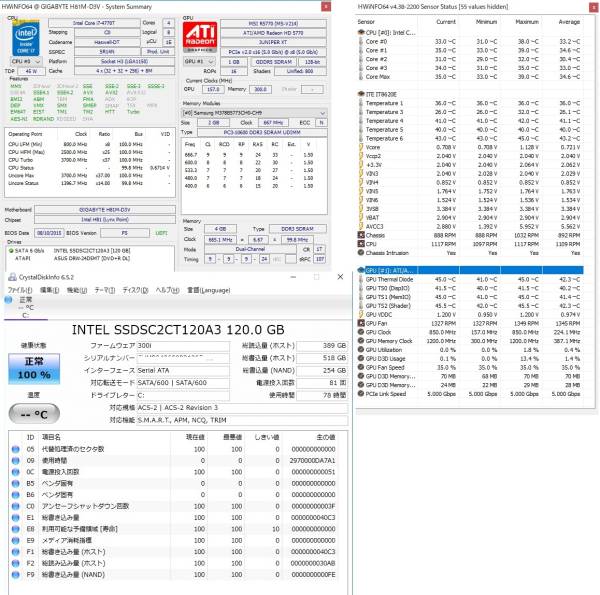600x595 pixels.
Task: Click the PC3-10600 DDR3 SDRAM UDIMM type field
Action: (262, 132)
